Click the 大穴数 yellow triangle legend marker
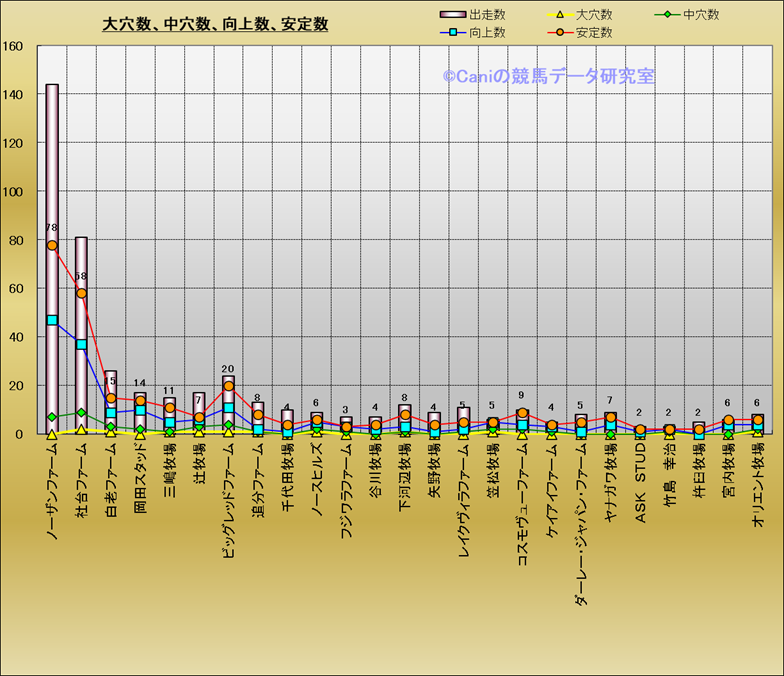784x676 pixels. (561, 15)
